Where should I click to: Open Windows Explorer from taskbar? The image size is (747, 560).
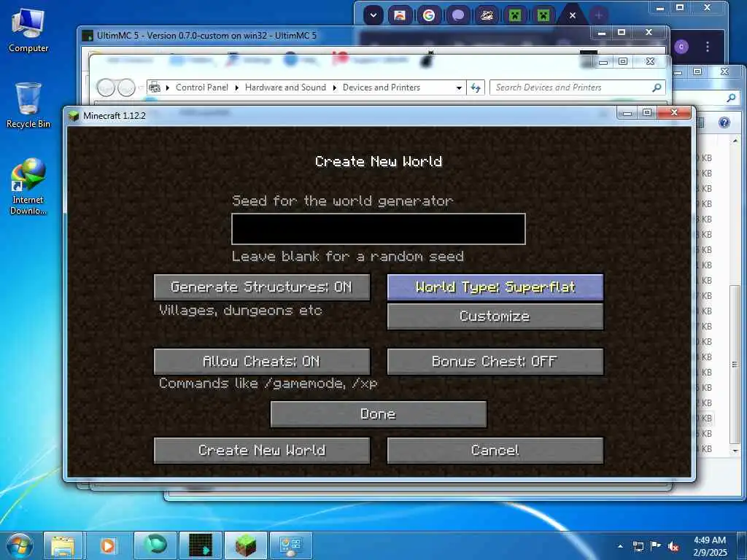(x=63, y=545)
